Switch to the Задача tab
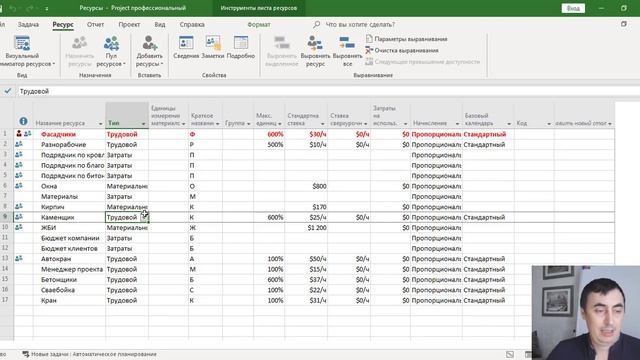Image resolution: width=640 pixels, height=360 pixels. (28, 24)
